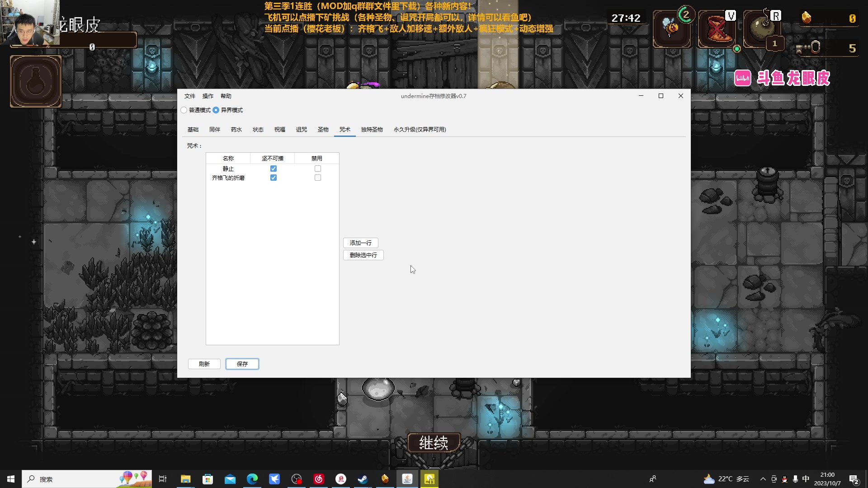The image size is (868, 488).
Task: Open the 文件 menu
Action: coord(190,96)
